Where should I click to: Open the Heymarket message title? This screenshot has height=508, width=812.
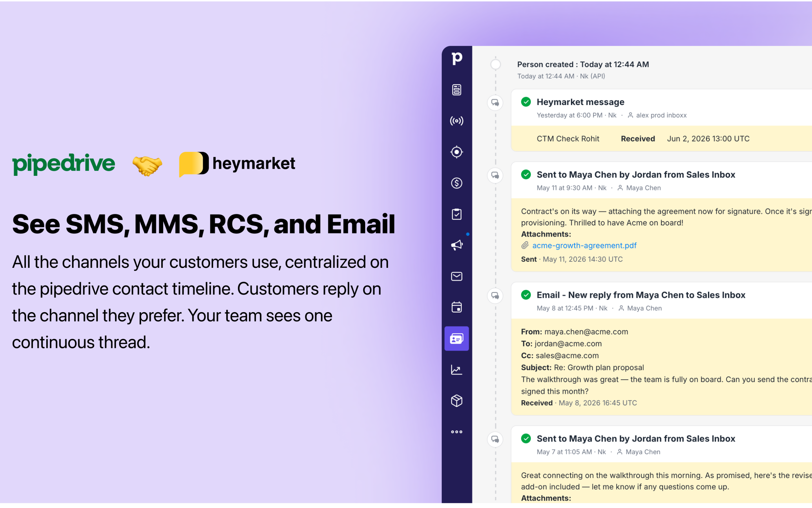[x=581, y=102]
